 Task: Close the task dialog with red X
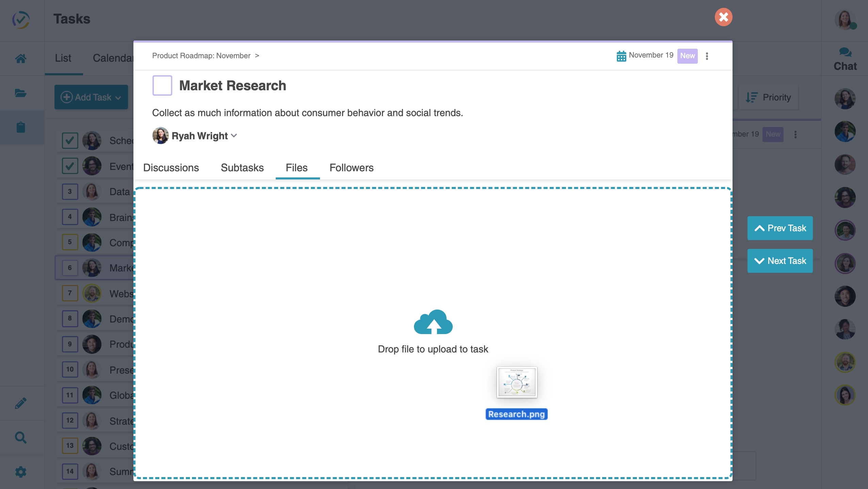click(724, 17)
